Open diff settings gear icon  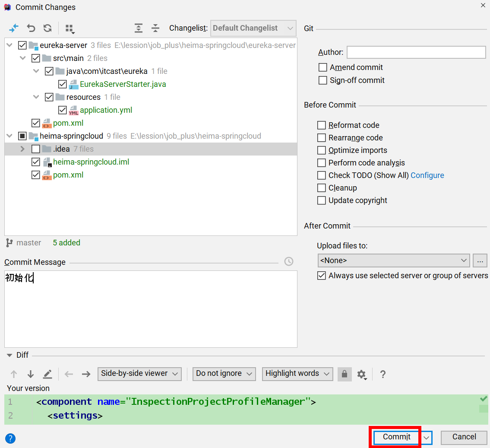tap(361, 374)
